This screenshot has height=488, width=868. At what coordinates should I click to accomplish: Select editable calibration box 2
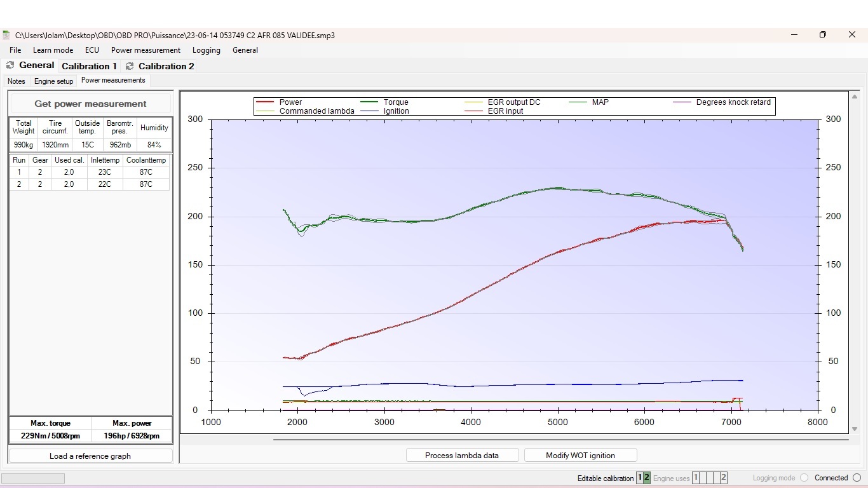click(x=647, y=478)
